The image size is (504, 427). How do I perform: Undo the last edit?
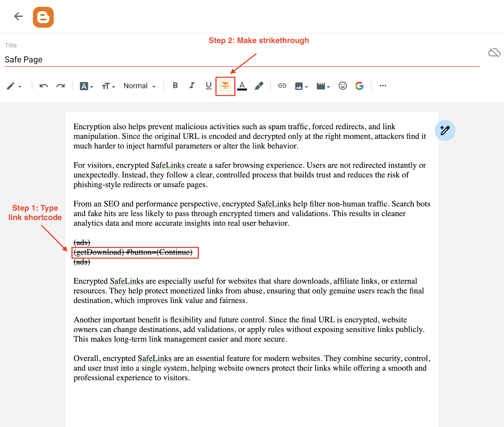(44, 86)
